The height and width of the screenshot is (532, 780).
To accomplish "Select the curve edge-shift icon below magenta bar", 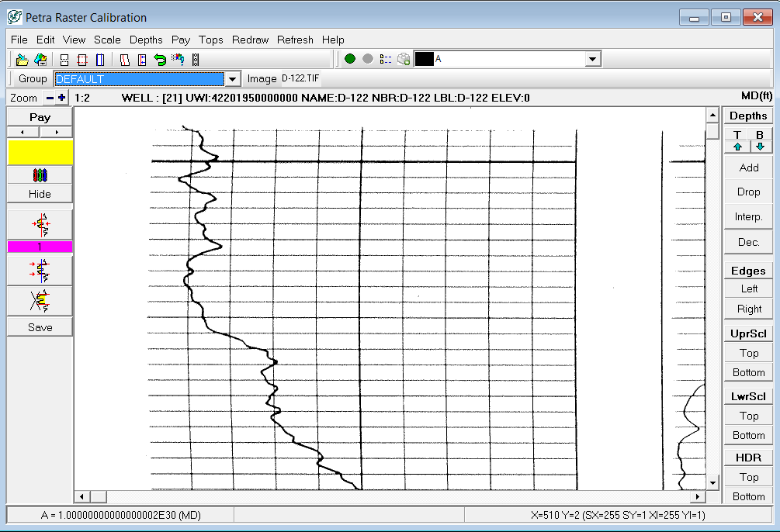I will [x=39, y=269].
